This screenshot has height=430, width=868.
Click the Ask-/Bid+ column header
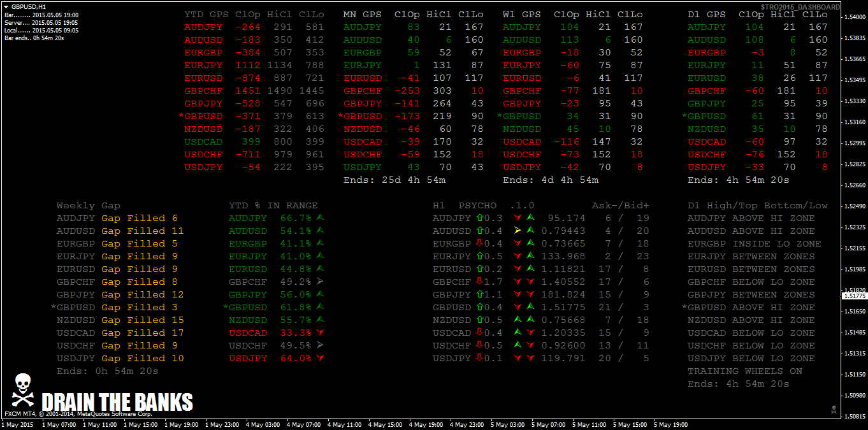point(621,205)
